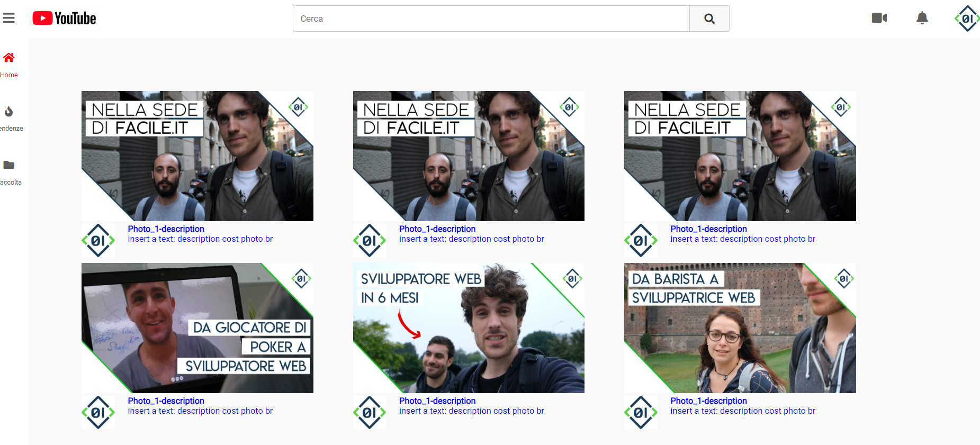
Task: Click the magnifier search button
Action: (709, 19)
